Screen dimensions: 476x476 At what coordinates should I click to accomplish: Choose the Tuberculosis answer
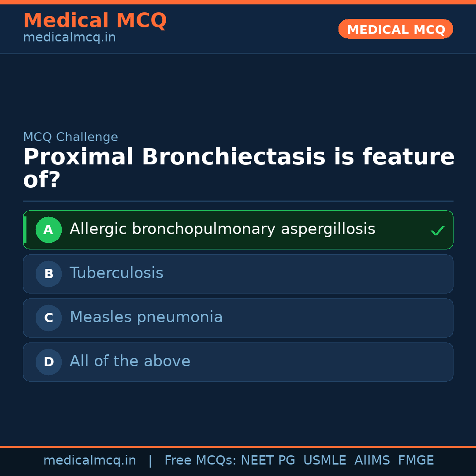(116, 273)
